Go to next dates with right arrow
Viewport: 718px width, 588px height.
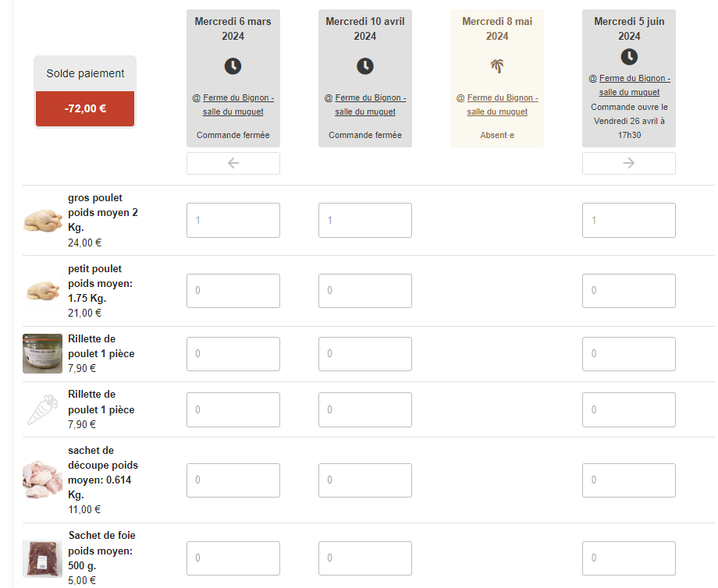tap(629, 163)
